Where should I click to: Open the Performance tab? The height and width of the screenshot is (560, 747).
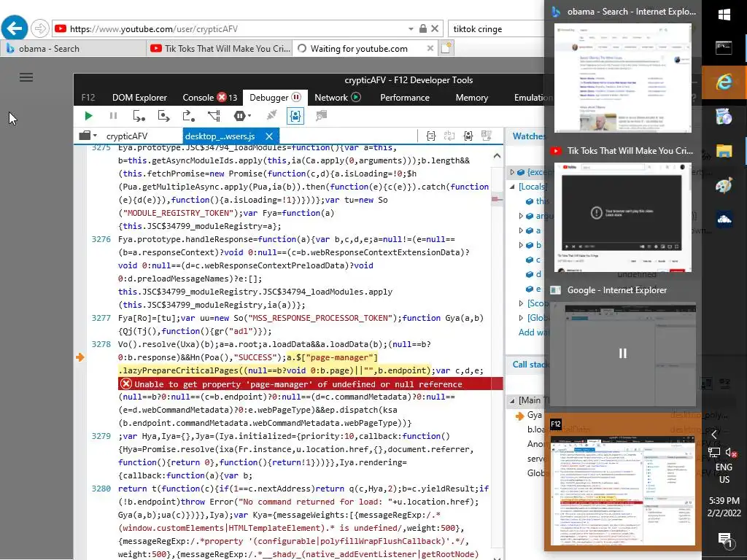(x=404, y=98)
